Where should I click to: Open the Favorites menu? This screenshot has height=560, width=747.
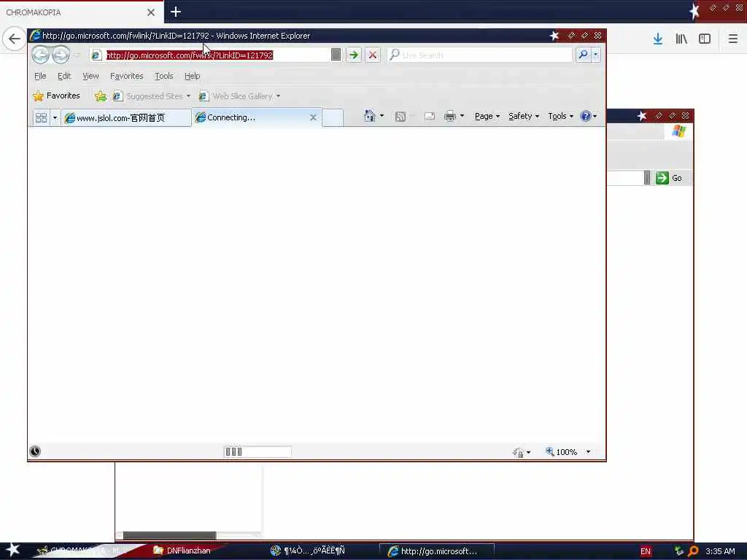click(126, 76)
